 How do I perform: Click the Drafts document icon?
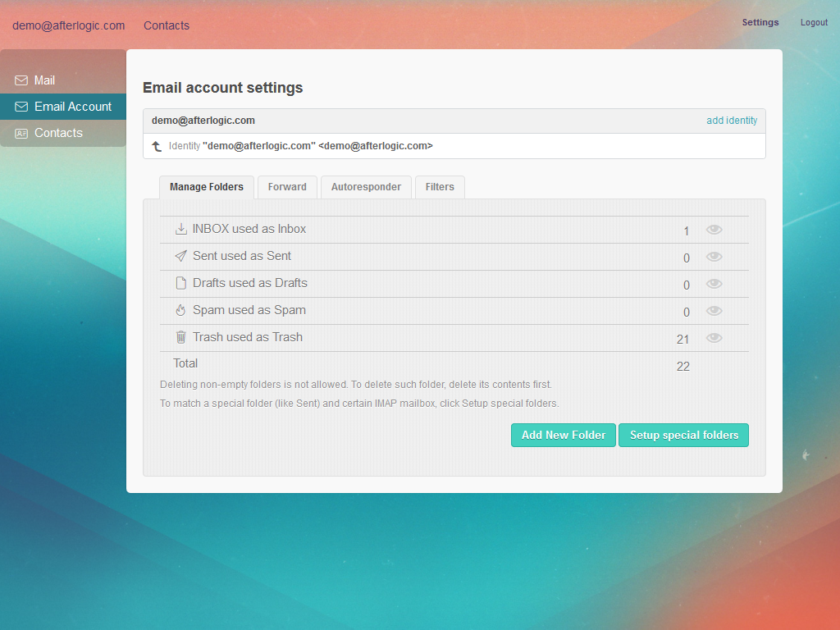180,283
